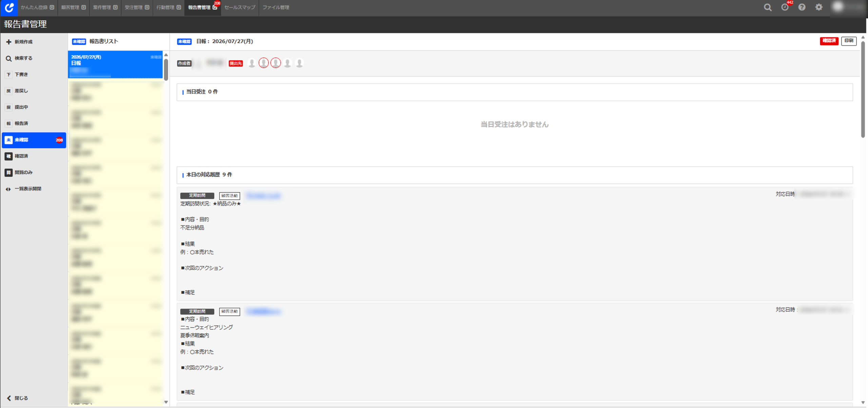Click the first red-circled recipient avatar
Viewport: 868px width, 408px height.
(x=263, y=63)
